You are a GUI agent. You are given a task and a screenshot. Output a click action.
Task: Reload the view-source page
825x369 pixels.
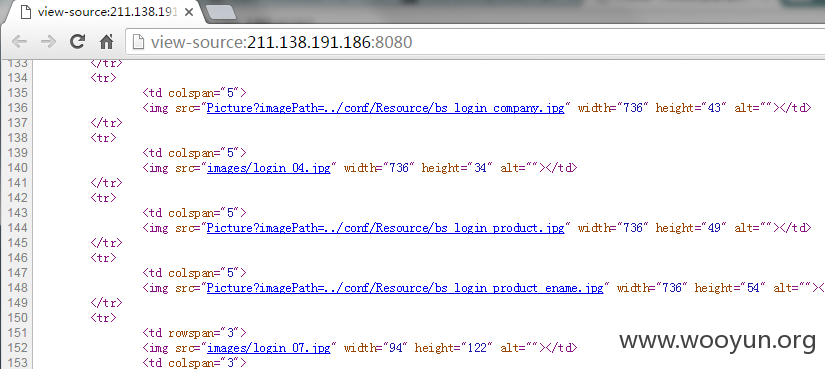[x=77, y=42]
